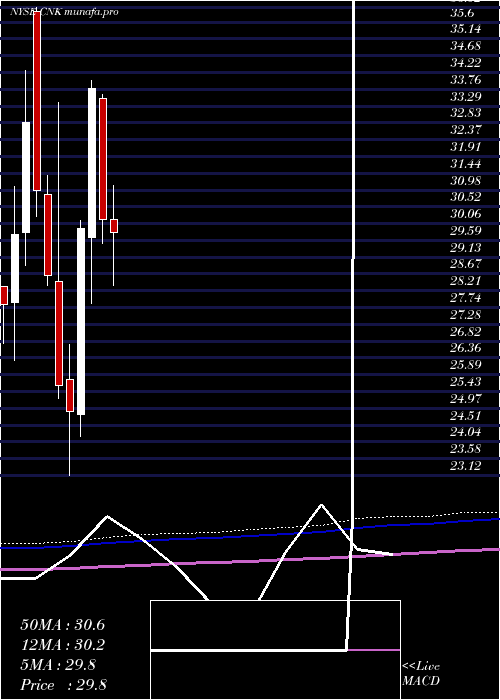The width and height of the screenshot is (500, 700).
Task: Click the 50MA : 30.6 readout
Action: (x=62, y=625)
